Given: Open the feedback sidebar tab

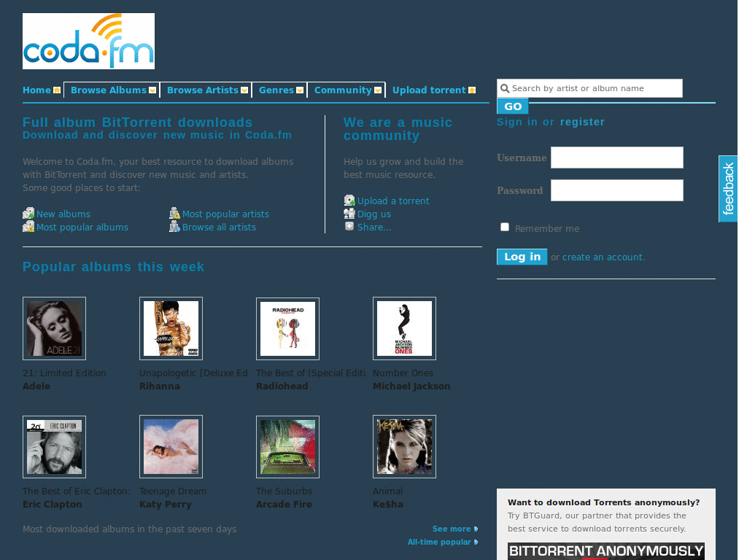Looking at the screenshot, I should [x=729, y=189].
